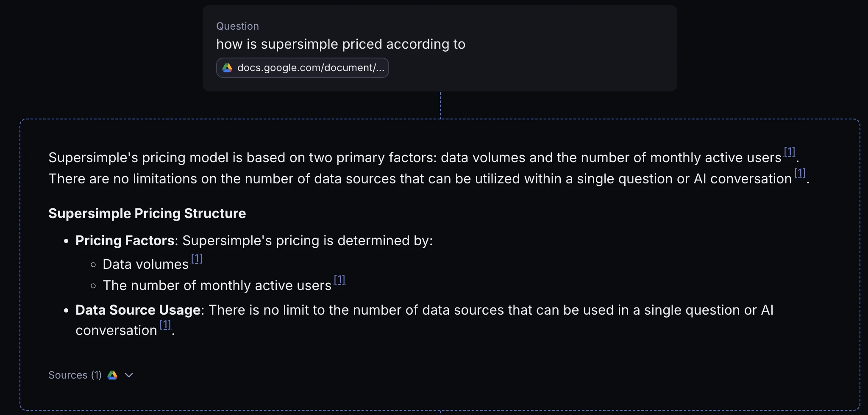Expand the Sources (1) chevron

click(129, 375)
